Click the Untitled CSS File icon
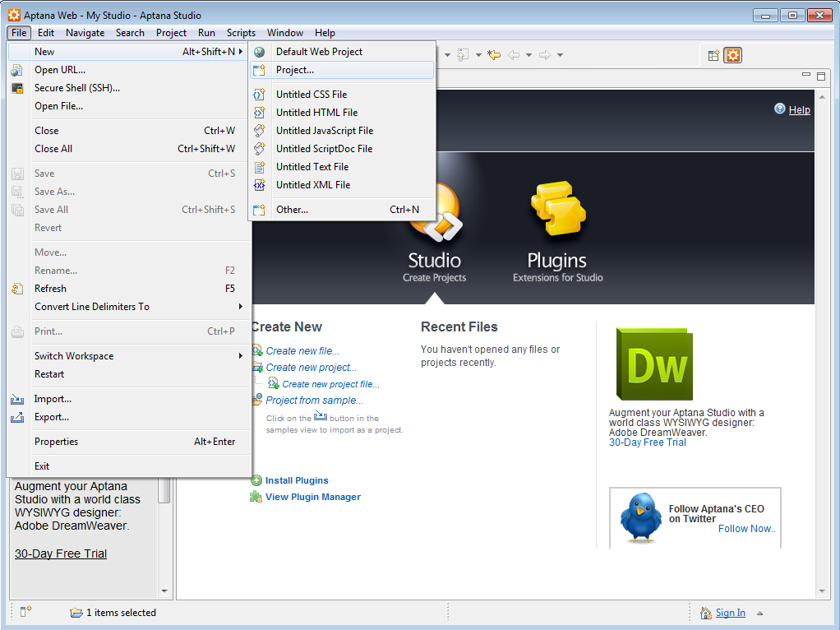The image size is (840, 630). [x=259, y=95]
